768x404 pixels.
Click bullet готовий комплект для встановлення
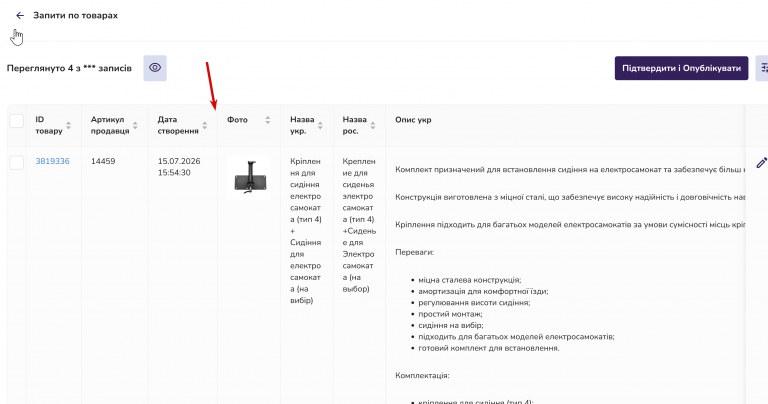point(488,348)
